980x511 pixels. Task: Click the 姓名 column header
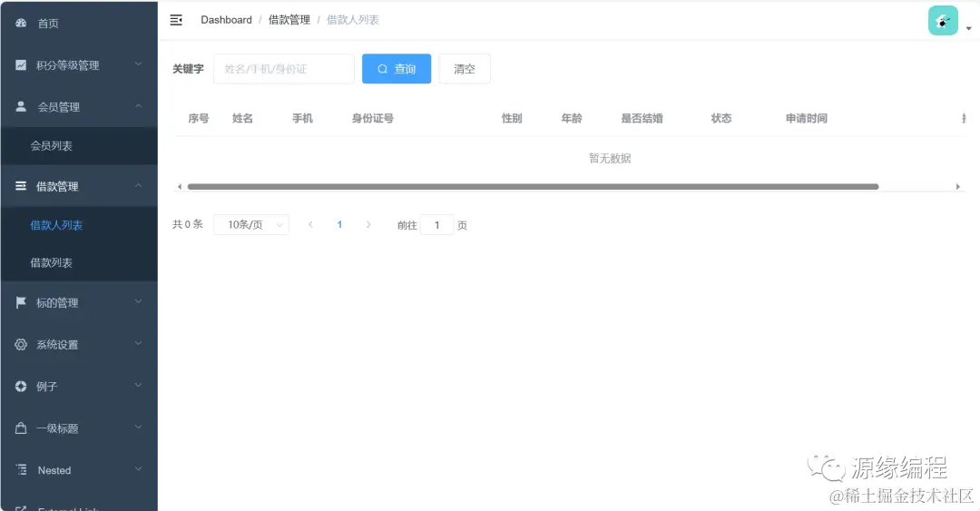[x=242, y=118]
